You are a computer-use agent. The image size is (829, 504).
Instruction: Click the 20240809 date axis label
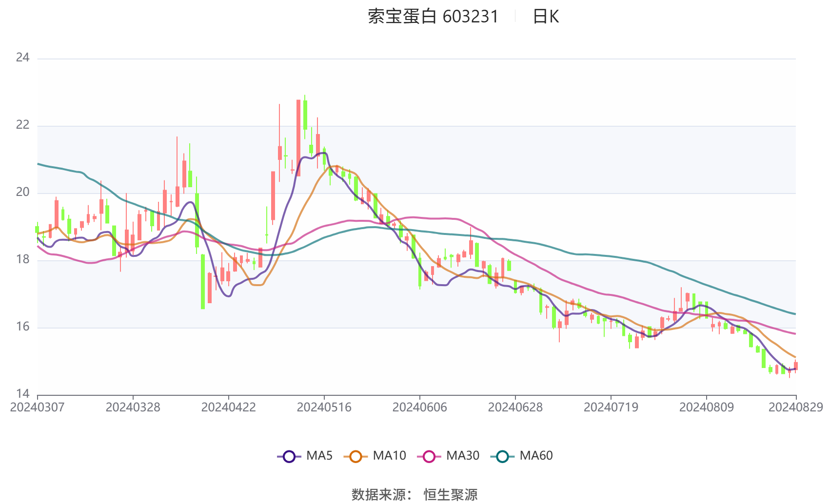[x=706, y=407]
